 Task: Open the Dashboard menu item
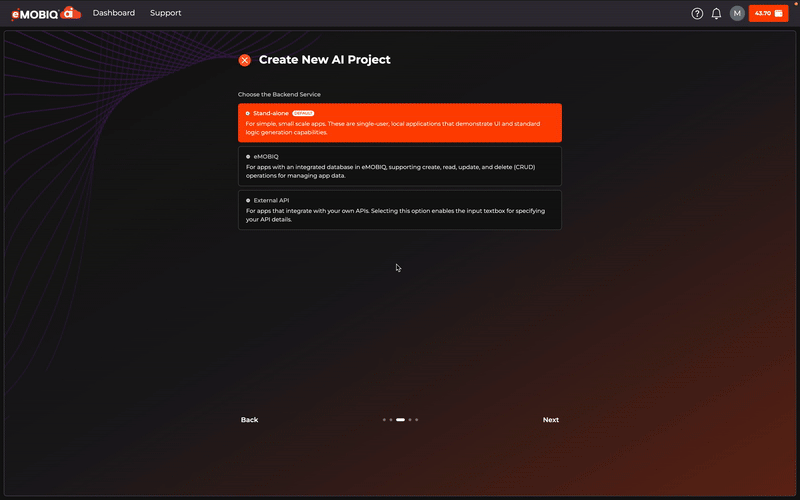click(x=114, y=13)
